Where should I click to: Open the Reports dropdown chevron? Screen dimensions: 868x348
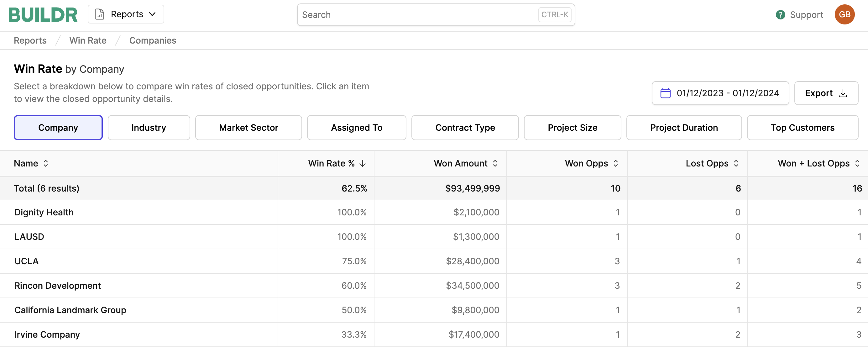152,14
